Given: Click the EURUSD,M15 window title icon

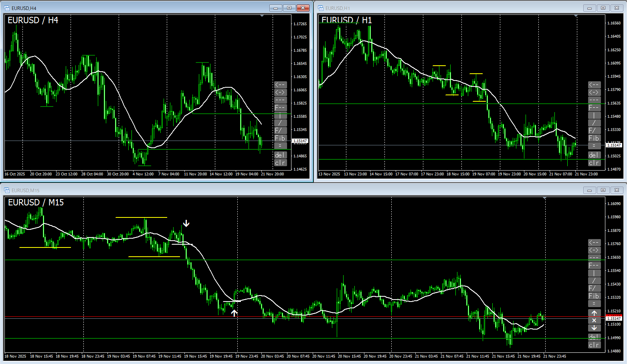Looking at the screenshot, I should tap(7, 190).
